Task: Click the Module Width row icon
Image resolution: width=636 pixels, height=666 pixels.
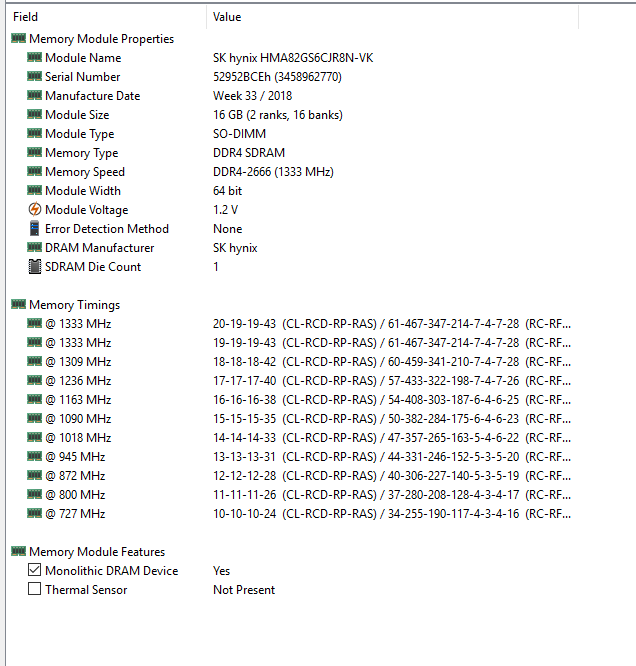Action: [x=34, y=190]
